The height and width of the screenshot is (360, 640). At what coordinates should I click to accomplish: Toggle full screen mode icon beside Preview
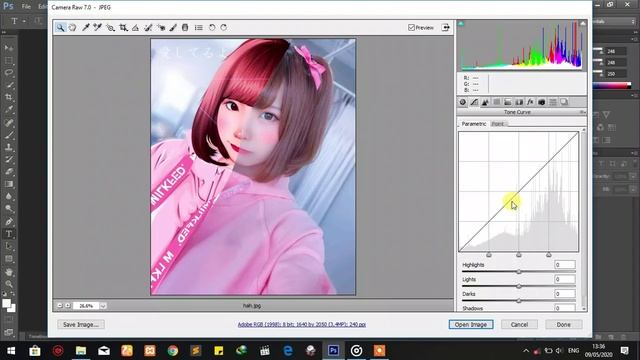click(446, 28)
